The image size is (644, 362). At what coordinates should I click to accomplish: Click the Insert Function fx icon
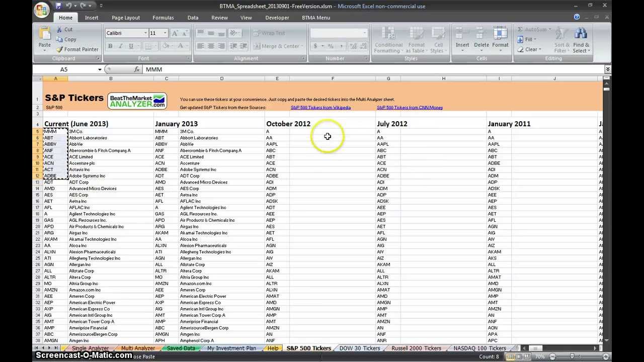click(x=137, y=69)
